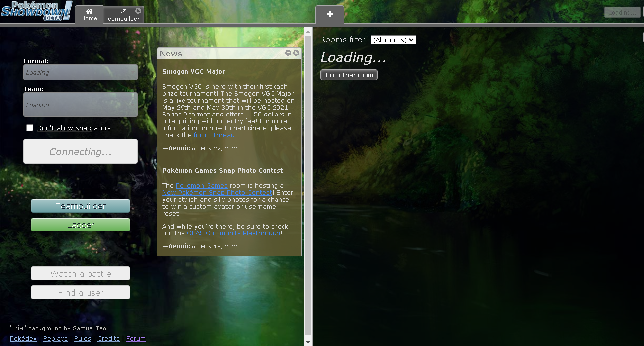Click the Loading... heading in the rooms panel
The image size is (644, 346).
click(353, 57)
